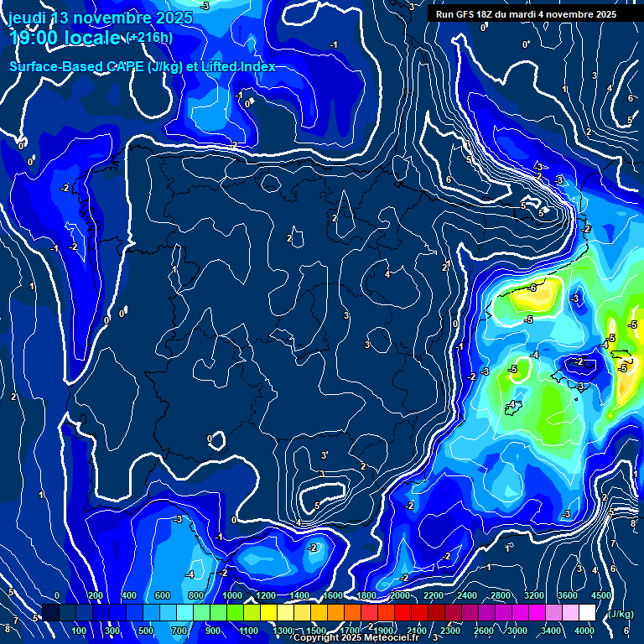The image size is (644, 644).
Task: Click the legend label '2100'
Action: pyautogui.click(x=417, y=630)
